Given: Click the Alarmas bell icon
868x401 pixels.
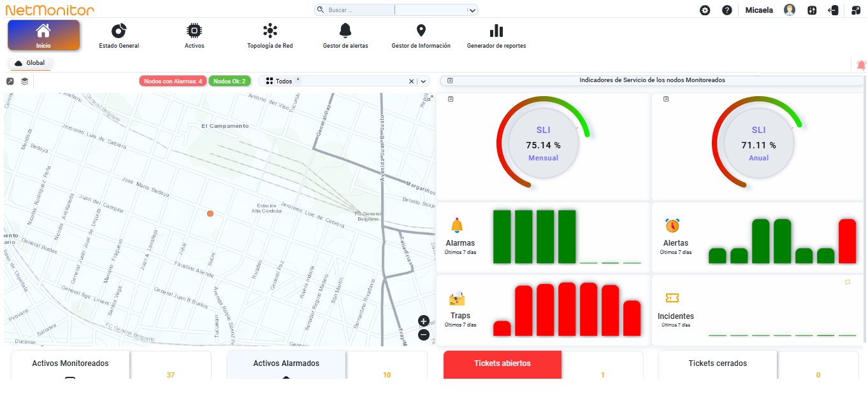Looking at the screenshot, I should coord(456,226).
